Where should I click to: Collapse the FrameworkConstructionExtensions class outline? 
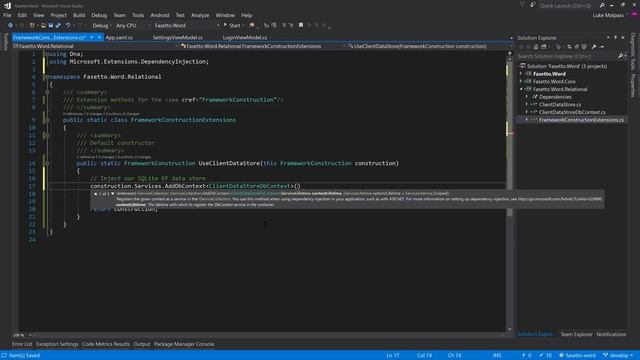click(x=47, y=120)
